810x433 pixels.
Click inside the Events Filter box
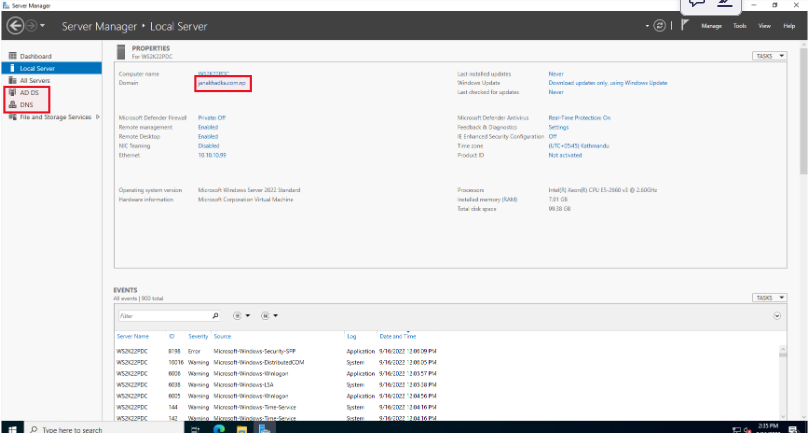coord(160,315)
